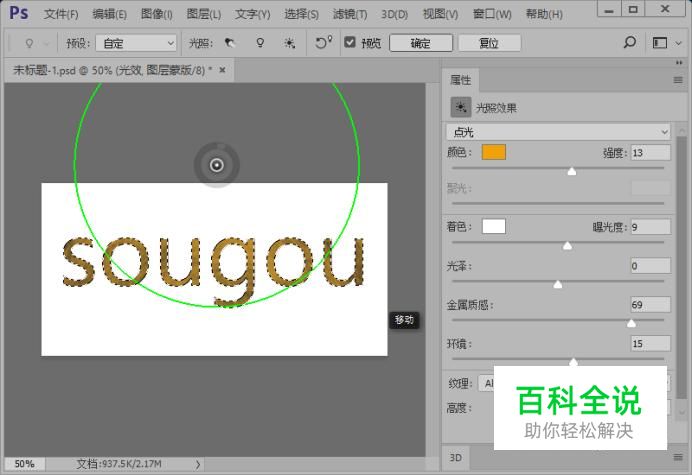Click the 文档:937.5K/2.17M status text
Screen dimensions: 692x475
click(x=119, y=464)
